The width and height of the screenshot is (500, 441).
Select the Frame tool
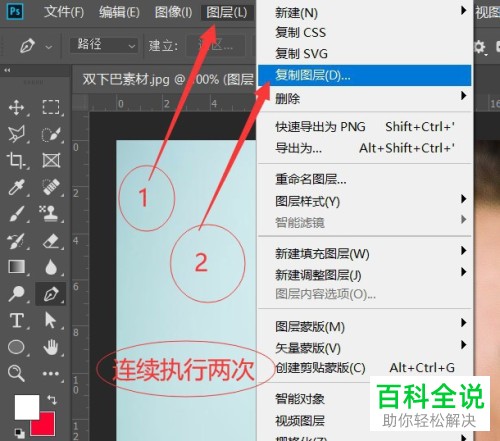pos(51,160)
